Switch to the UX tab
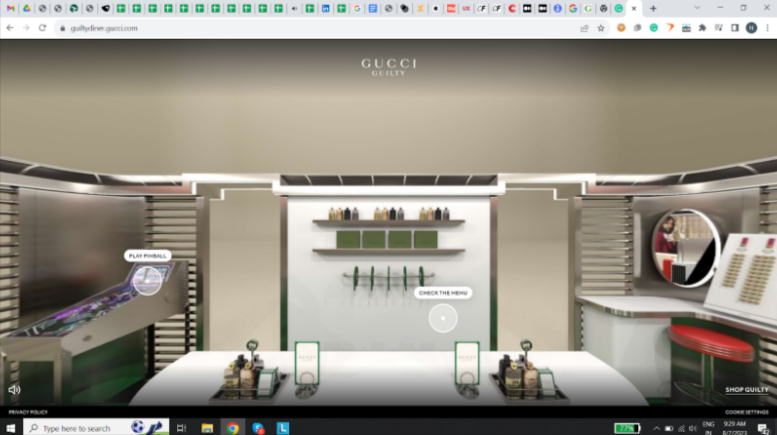Viewport: 777px width, 435px height. pyautogui.click(x=466, y=8)
